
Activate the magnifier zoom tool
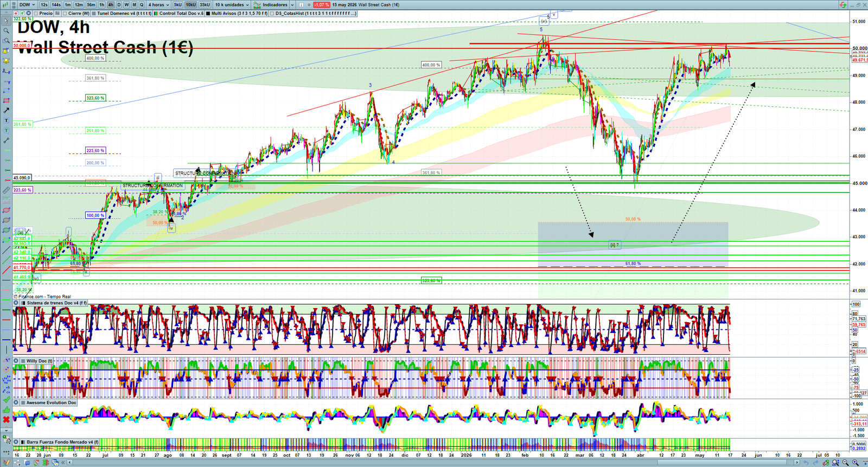pyautogui.click(x=6, y=30)
